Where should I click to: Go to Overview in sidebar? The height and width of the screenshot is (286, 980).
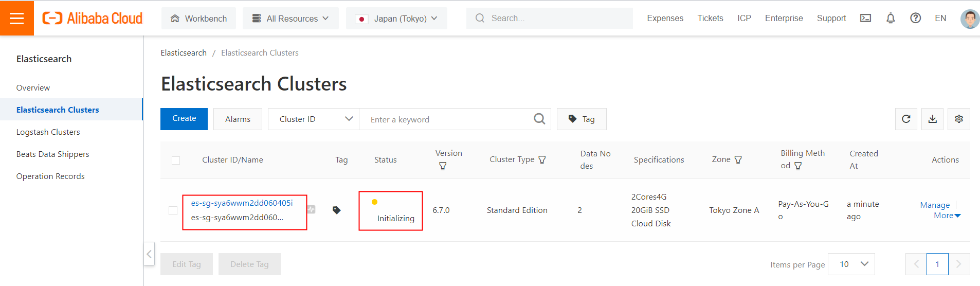[x=33, y=87]
